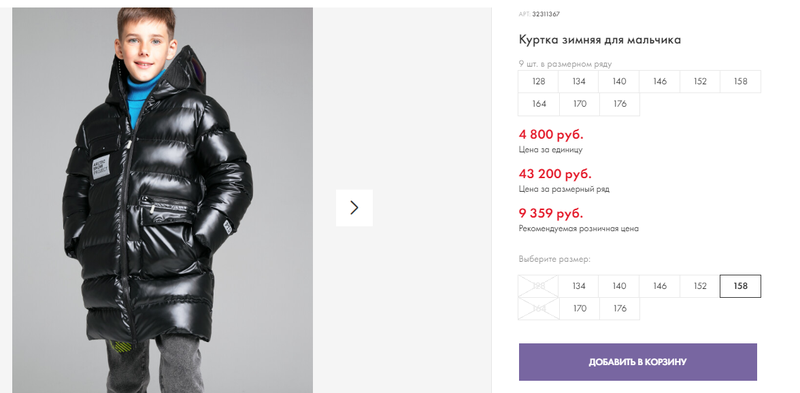Image resolution: width=800 pixels, height=393 pixels.
Task: Click the selected size 158 option
Action: (x=740, y=286)
